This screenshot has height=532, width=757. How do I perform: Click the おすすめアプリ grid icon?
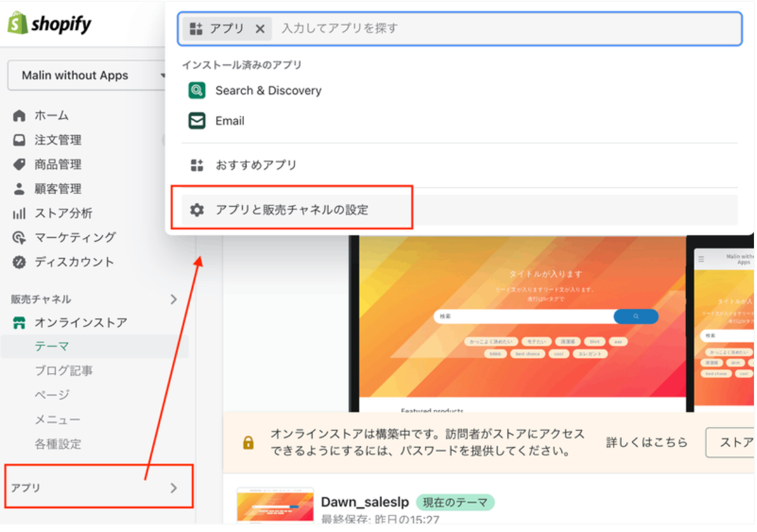197,165
